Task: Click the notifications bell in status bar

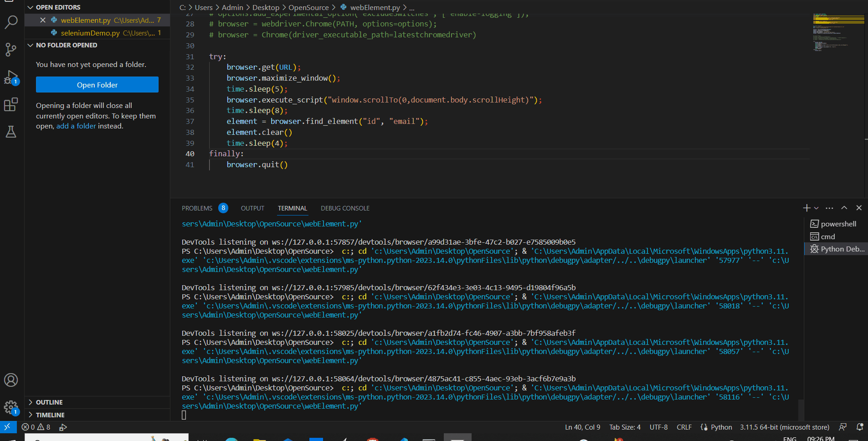Action: click(860, 427)
